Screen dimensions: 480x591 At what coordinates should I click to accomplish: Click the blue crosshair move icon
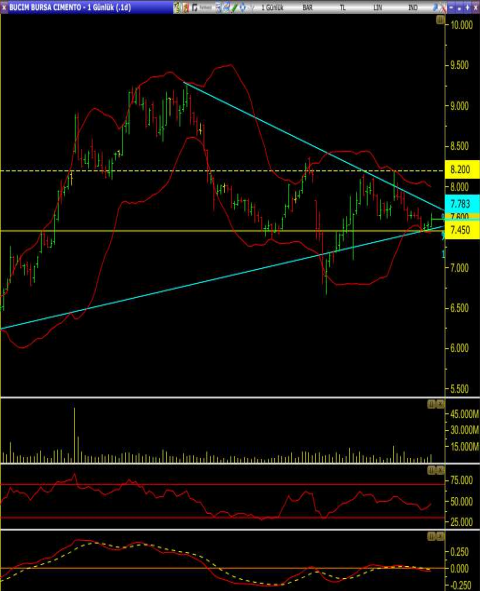243,7
